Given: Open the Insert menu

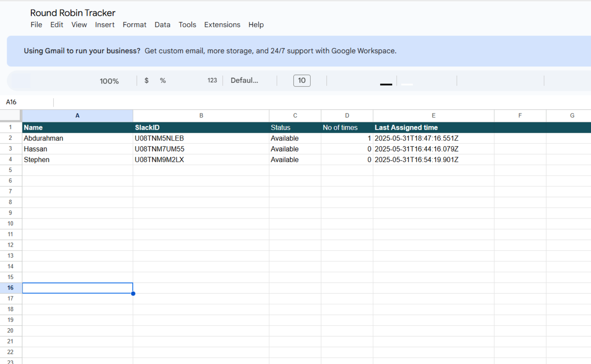Looking at the screenshot, I should tap(105, 25).
